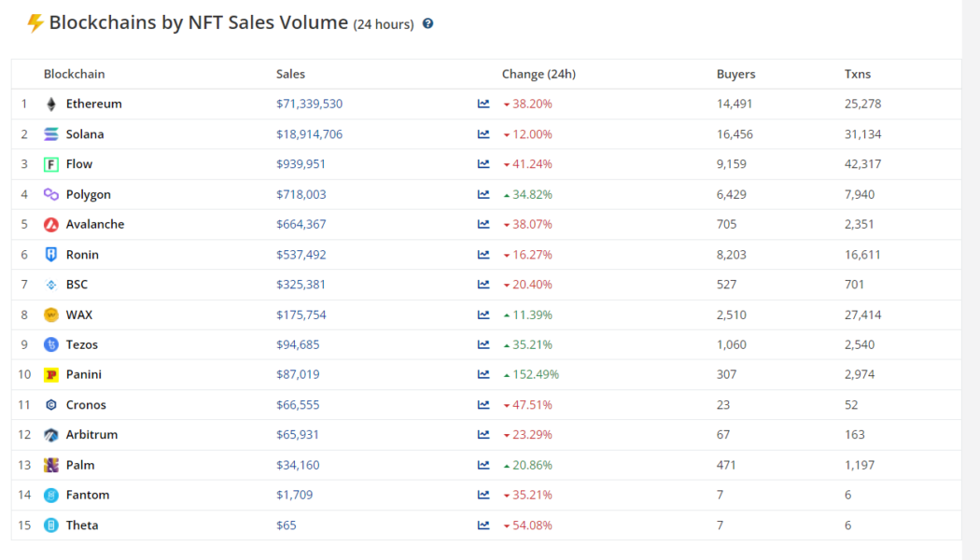Select the Ronin blockchain name

click(83, 254)
